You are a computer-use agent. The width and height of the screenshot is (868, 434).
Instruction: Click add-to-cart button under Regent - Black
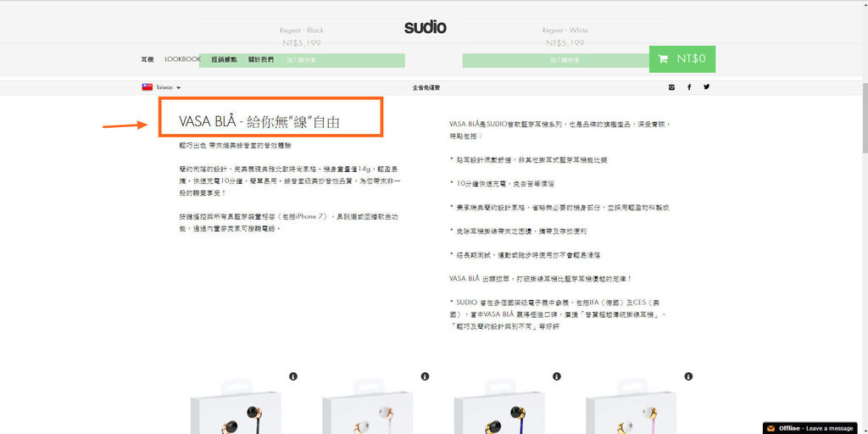(x=302, y=60)
